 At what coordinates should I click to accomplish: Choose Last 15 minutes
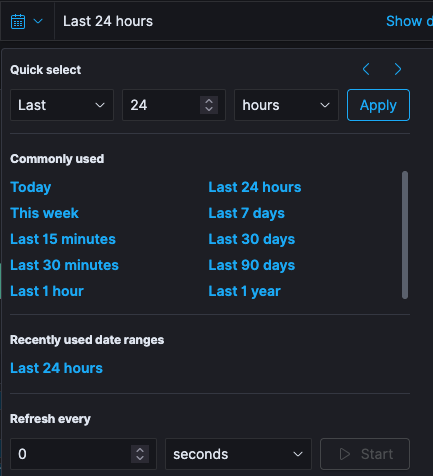pos(63,239)
